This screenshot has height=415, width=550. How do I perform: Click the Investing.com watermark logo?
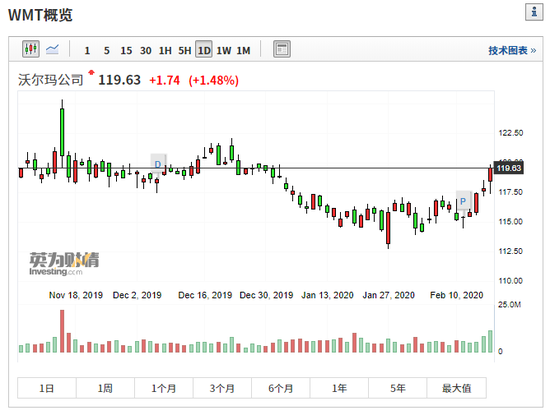coord(64,264)
